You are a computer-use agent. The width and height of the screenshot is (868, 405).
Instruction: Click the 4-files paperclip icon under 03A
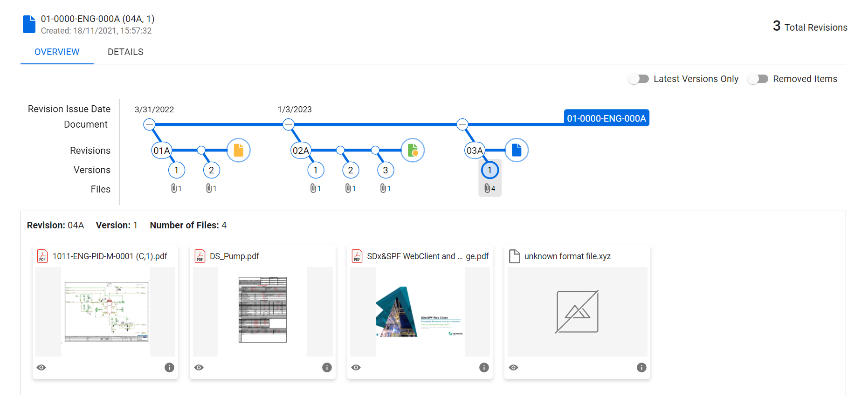(x=489, y=188)
